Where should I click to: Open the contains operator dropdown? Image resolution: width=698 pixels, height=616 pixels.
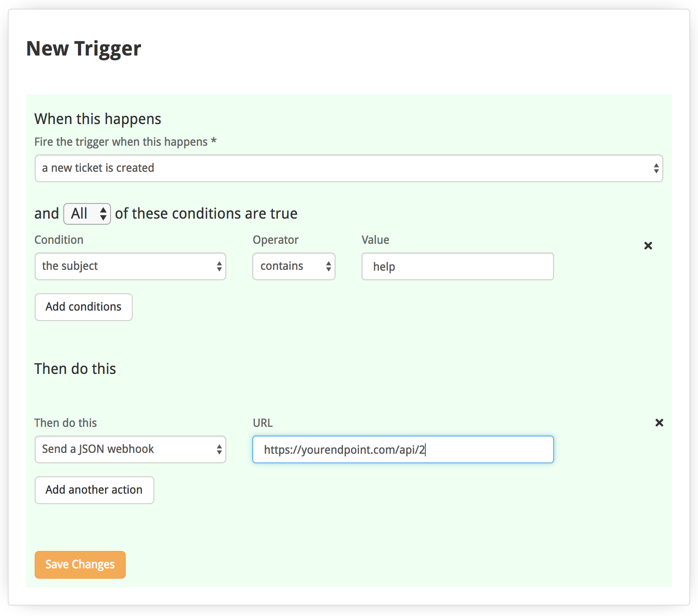(294, 266)
